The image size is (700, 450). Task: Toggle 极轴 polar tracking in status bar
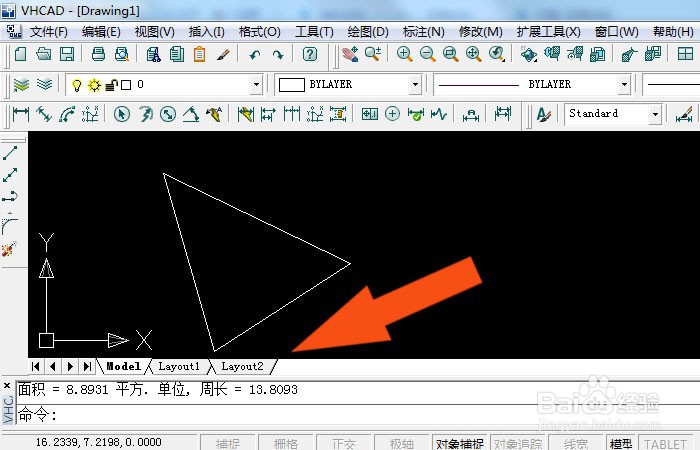(402, 443)
